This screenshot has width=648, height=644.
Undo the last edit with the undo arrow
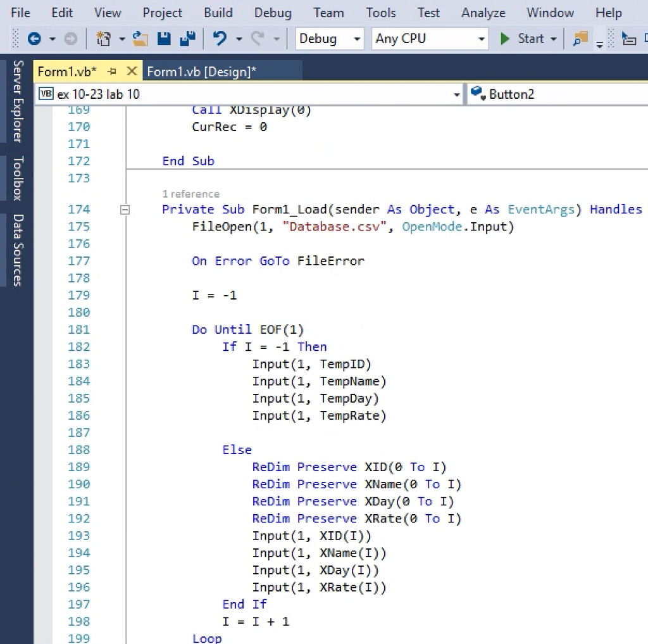coord(220,39)
